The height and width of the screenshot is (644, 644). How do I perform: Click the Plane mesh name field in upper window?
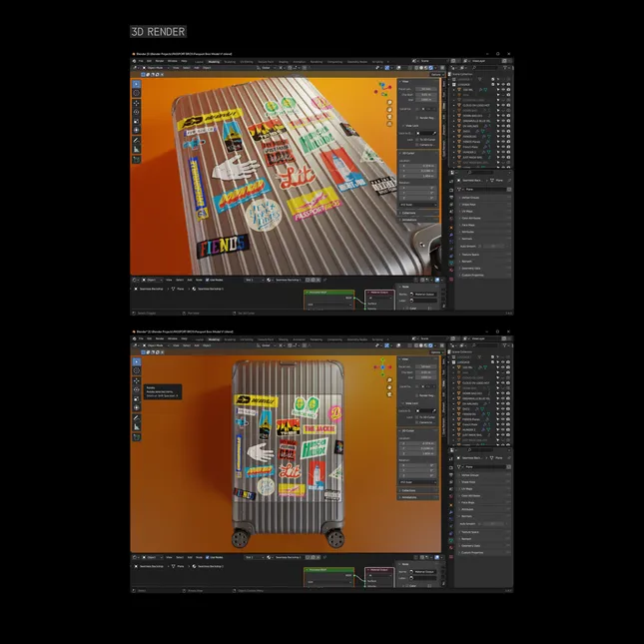click(x=484, y=190)
